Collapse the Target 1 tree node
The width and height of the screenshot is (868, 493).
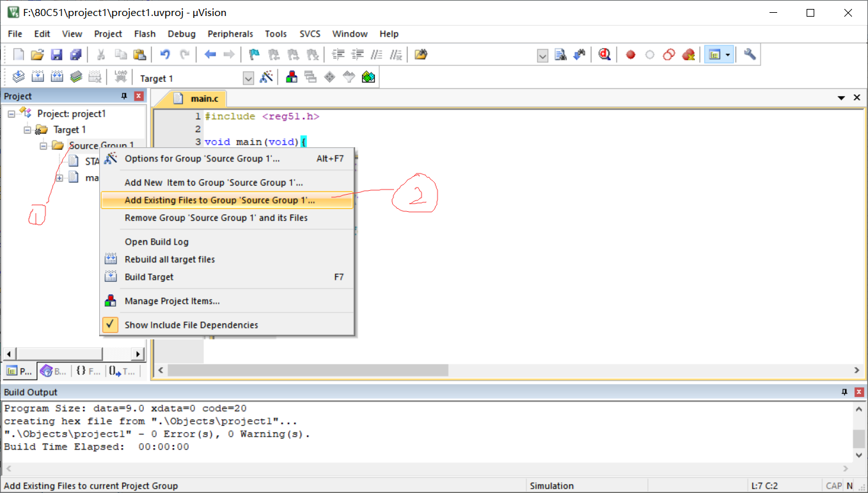(28, 130)
